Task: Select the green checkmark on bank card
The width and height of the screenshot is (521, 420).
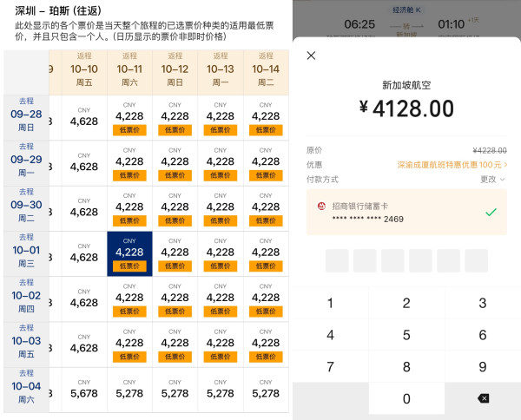Action: (491, 212)
